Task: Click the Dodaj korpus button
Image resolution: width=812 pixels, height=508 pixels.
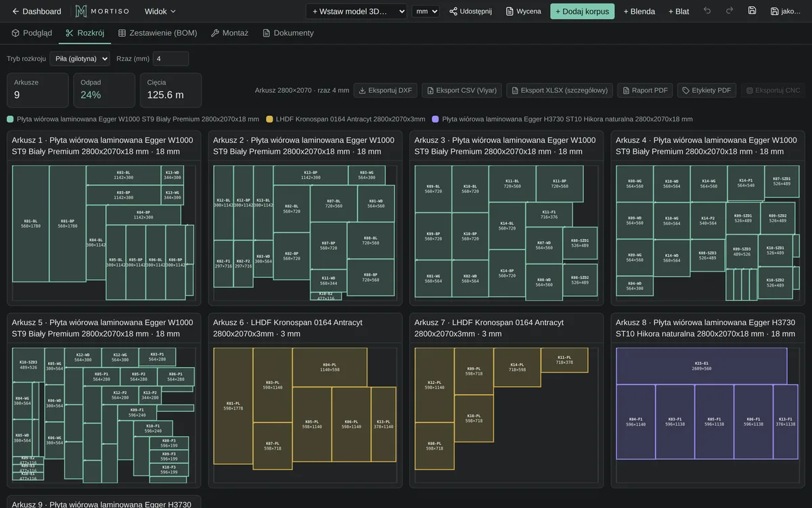Action: coord(582,12)
